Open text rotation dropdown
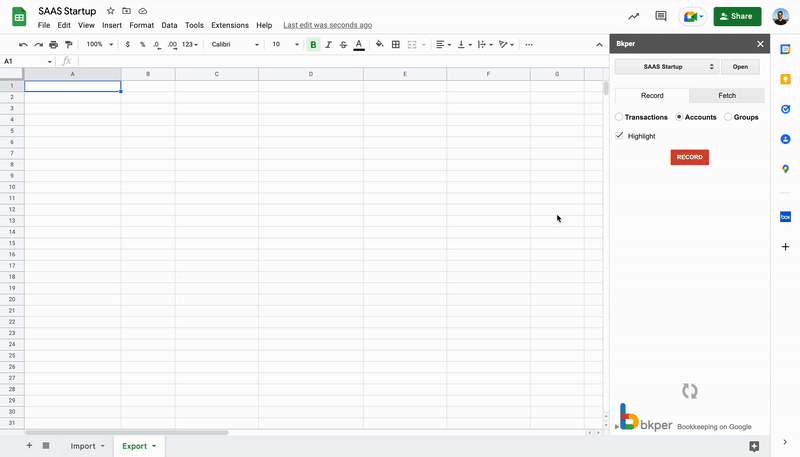The height and width of the screenshot is (457, 800). [x=506, y=45]
